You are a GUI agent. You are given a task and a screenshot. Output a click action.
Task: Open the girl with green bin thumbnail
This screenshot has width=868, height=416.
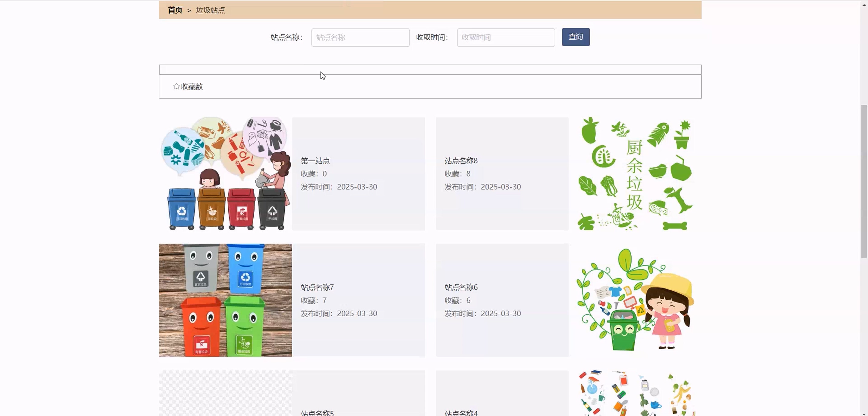[635, 300]
